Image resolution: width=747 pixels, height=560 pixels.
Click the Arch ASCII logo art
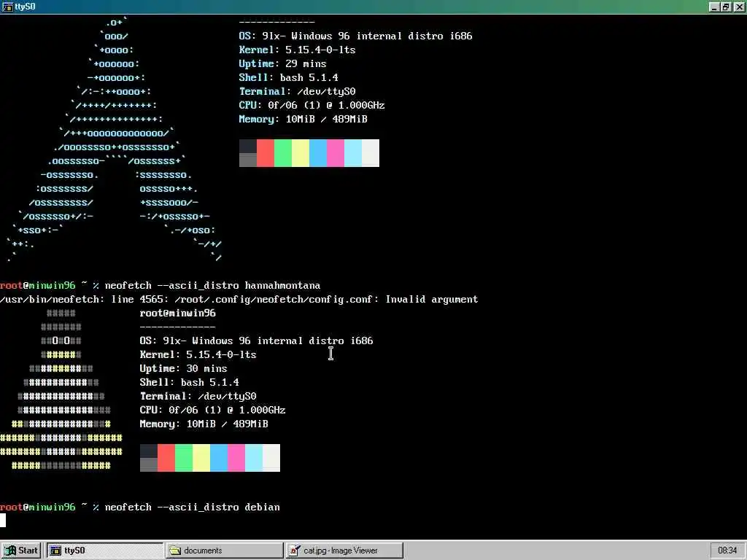point(115,140)
